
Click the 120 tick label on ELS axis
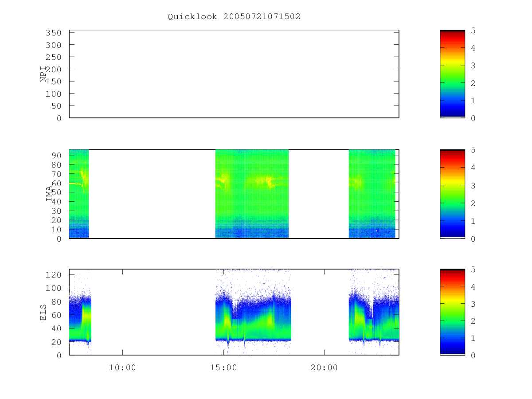point(53,274)
